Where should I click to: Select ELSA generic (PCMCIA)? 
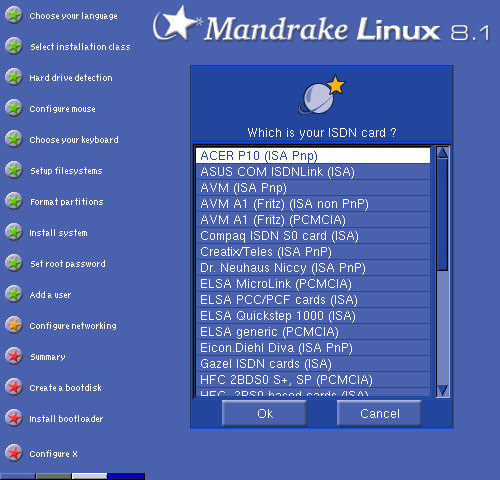coord(313,332)
